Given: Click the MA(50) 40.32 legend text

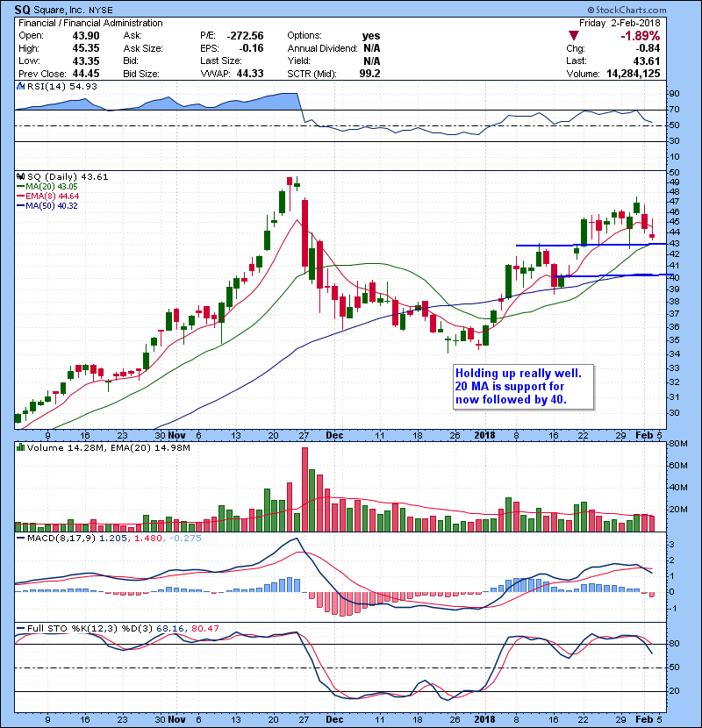Looking at the screenshot, I should click(x=52, y=205).
